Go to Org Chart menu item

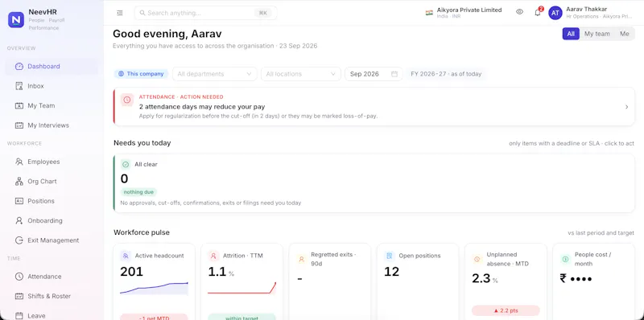tap(52, 182)
